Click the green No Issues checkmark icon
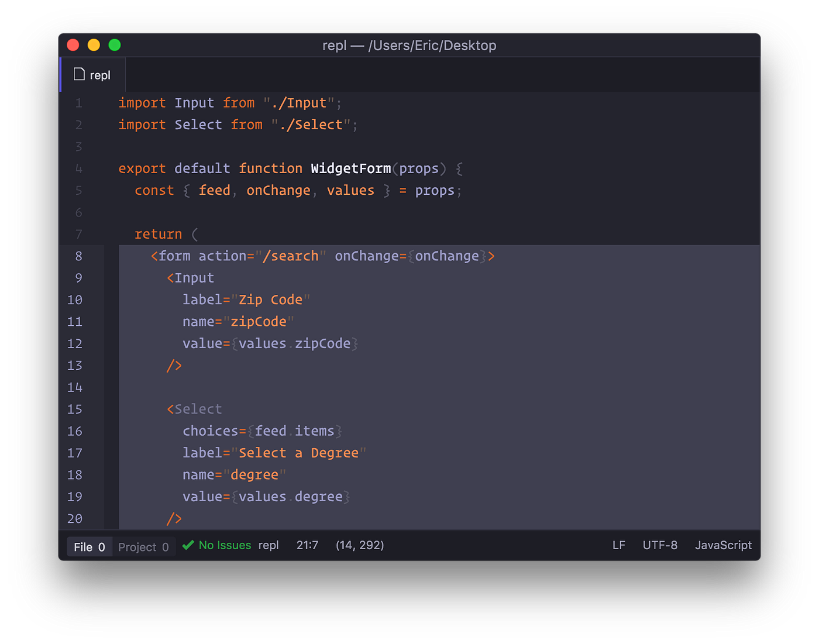 tap(188, 545)
